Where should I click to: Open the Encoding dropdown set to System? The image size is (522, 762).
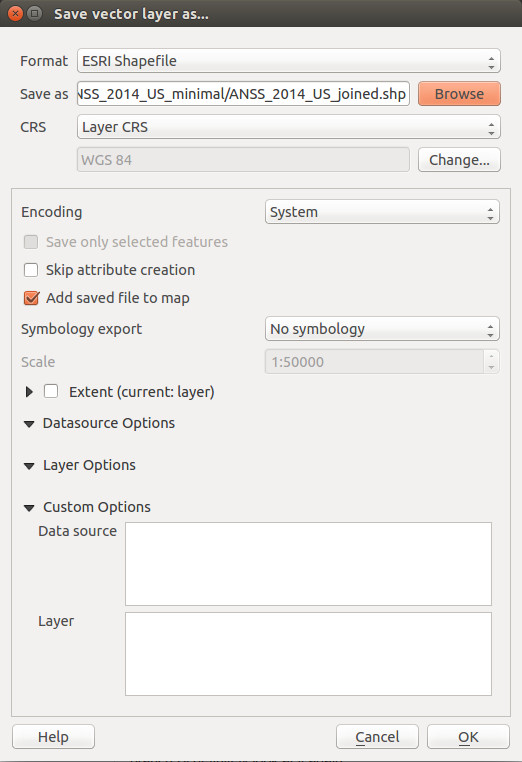click(x=382, y=212)
